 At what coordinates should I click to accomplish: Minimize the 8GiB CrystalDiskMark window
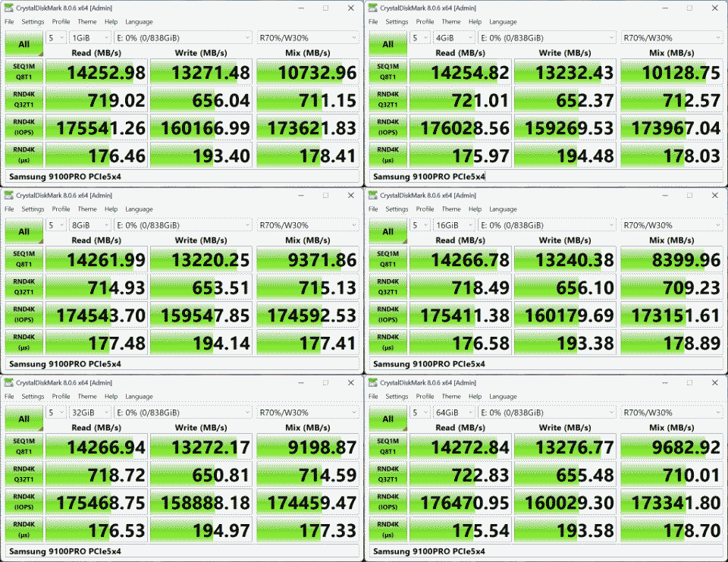pyautogui.click(x=301, y=196)
